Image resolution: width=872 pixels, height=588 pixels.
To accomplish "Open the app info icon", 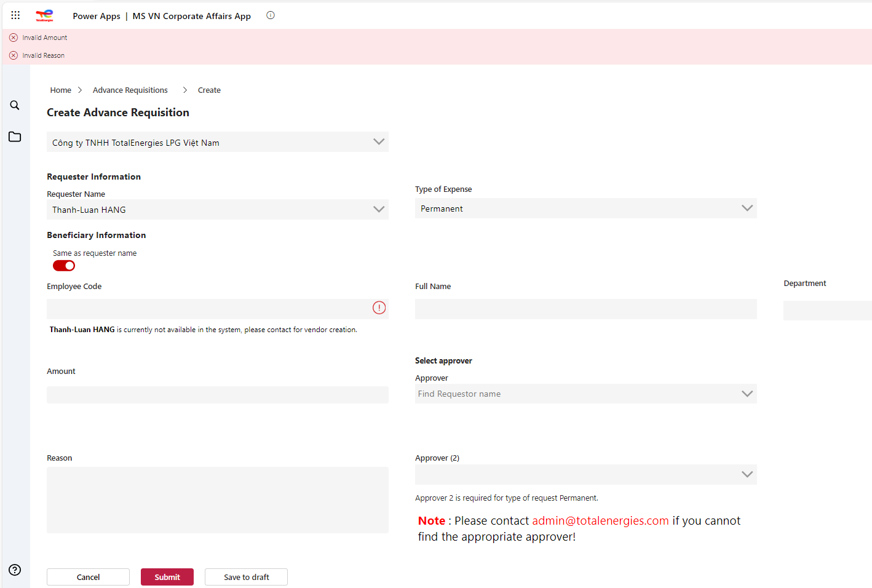I will click(271, 15).
